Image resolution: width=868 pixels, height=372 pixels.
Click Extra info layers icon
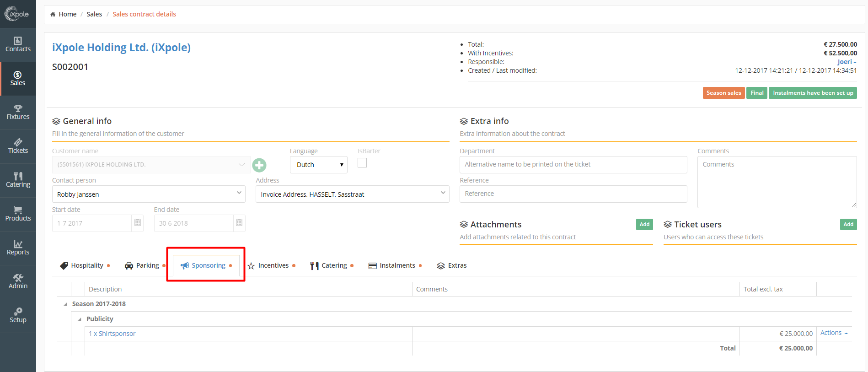pos(464,121)
